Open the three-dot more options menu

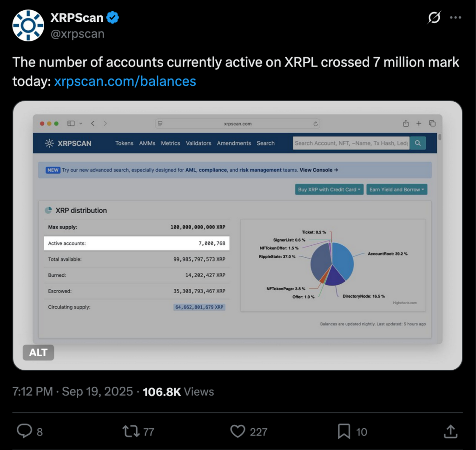[x=455, y=18]
